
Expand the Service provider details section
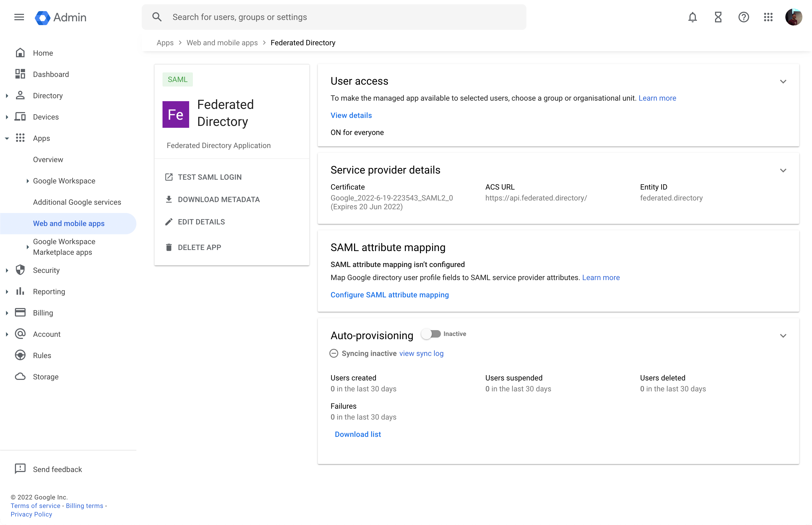(x=783, y=170)
